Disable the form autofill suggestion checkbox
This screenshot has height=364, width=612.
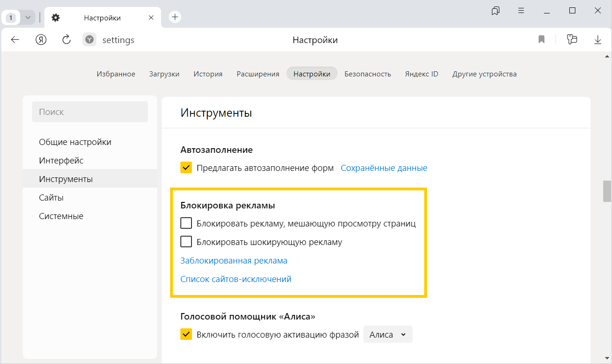186,168
